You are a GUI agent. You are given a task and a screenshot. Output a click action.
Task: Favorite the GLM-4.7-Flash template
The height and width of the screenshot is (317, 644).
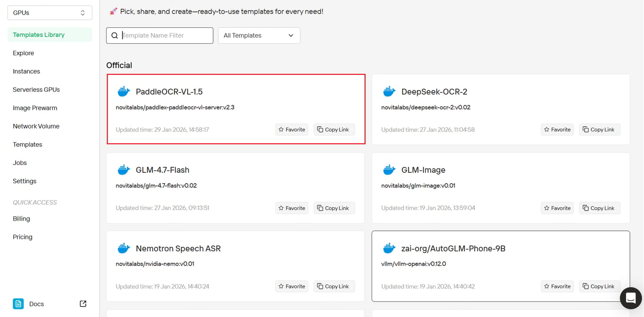(292, 208)
